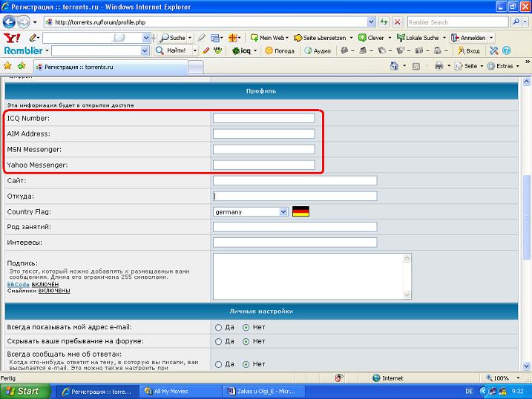The image size is (532, 399).
Task: Click the Lokale Suche toolbar button
Action: (418, 38)
